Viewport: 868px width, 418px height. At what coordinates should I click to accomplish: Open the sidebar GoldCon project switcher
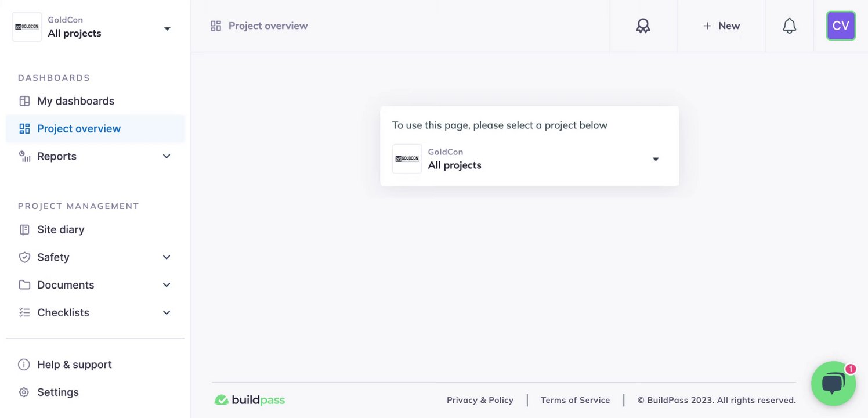(x=93, y=27)
